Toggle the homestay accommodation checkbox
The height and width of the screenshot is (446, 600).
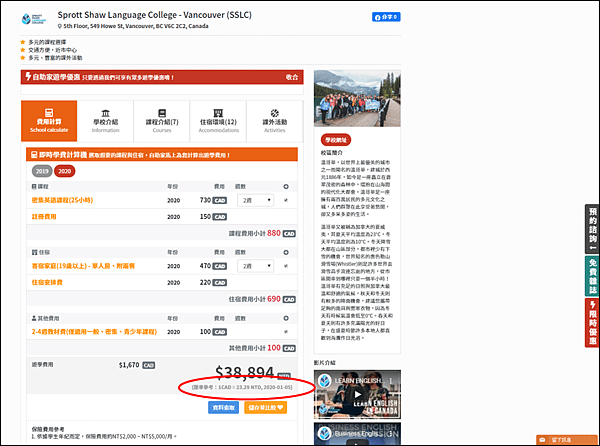tap(286, 266)
